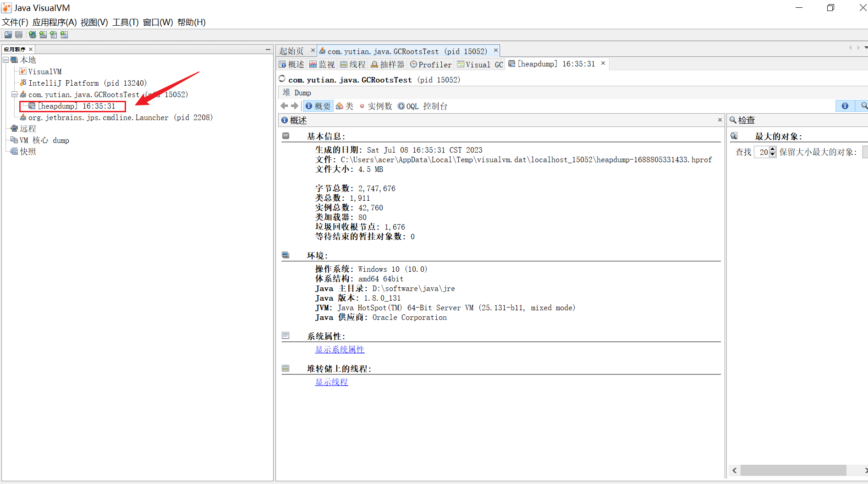Click the heap dump back arrow
Screen dimensions: 868x484
(x=284, y=106)
